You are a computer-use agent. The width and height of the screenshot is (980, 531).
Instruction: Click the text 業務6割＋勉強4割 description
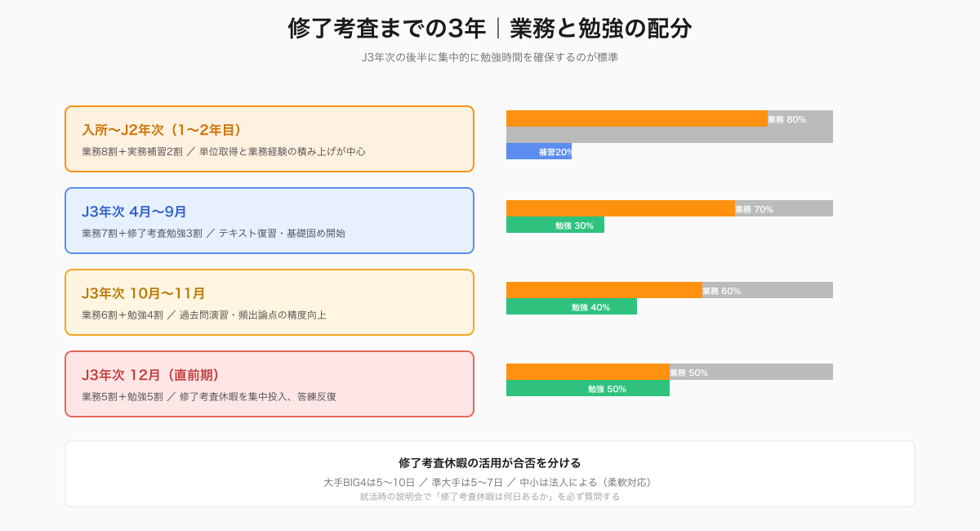(204, 315)
